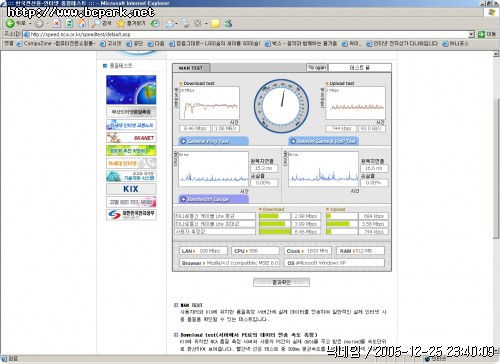Click the Refresh page icon

[x=69, y=23]
